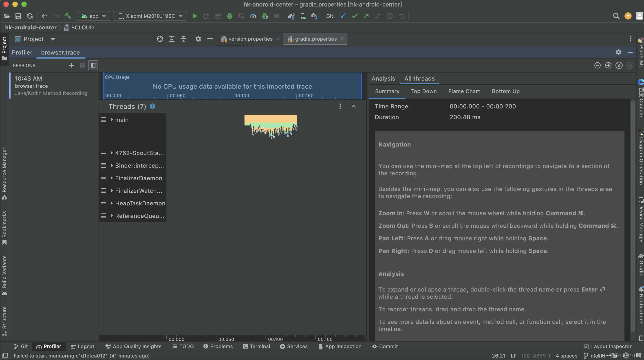
Task: Click the Sync Project with Gradle icon
Action: 291,16
